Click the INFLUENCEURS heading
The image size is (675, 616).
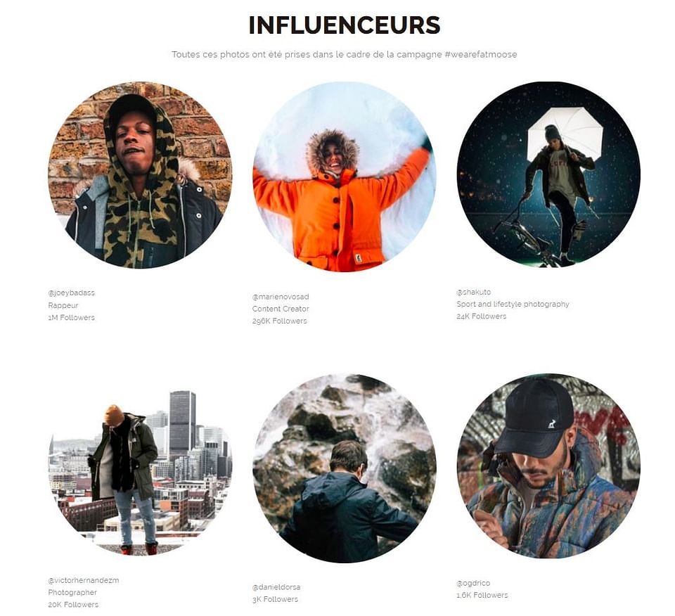[x=345, y=25]
